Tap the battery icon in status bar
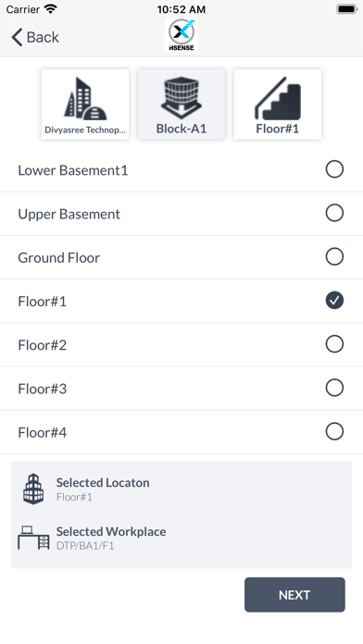The width and height of the screenshot is (363, 644). [347, 9]
